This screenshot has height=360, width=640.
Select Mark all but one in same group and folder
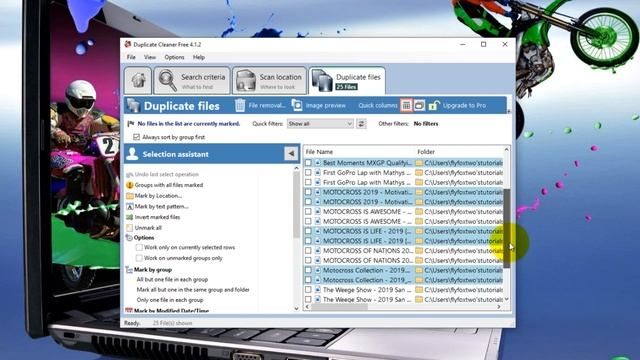click(193, 290)
